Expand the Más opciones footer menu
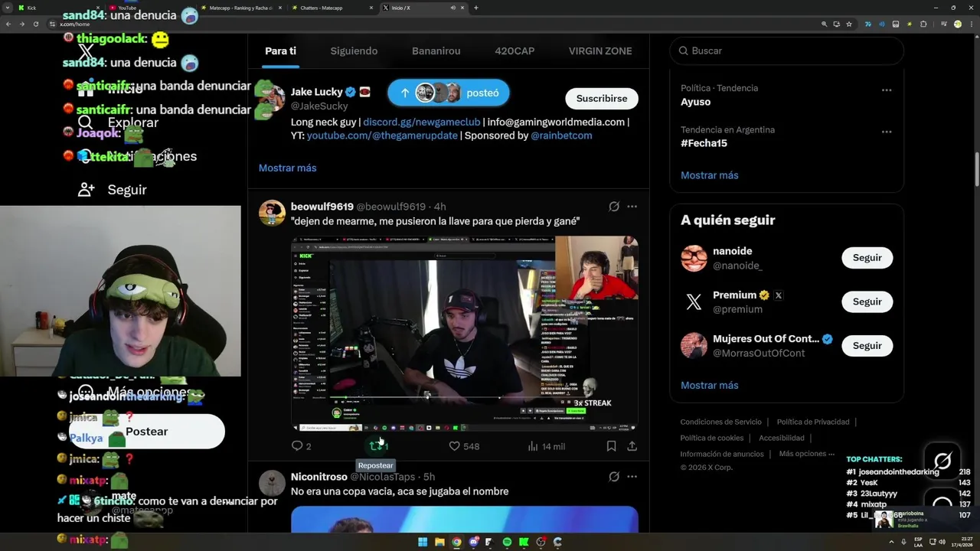The image size is (980, 551). point(806,454)
